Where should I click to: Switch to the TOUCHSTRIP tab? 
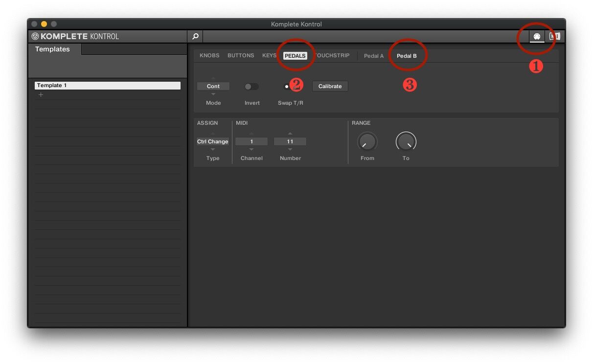(333, 56)
